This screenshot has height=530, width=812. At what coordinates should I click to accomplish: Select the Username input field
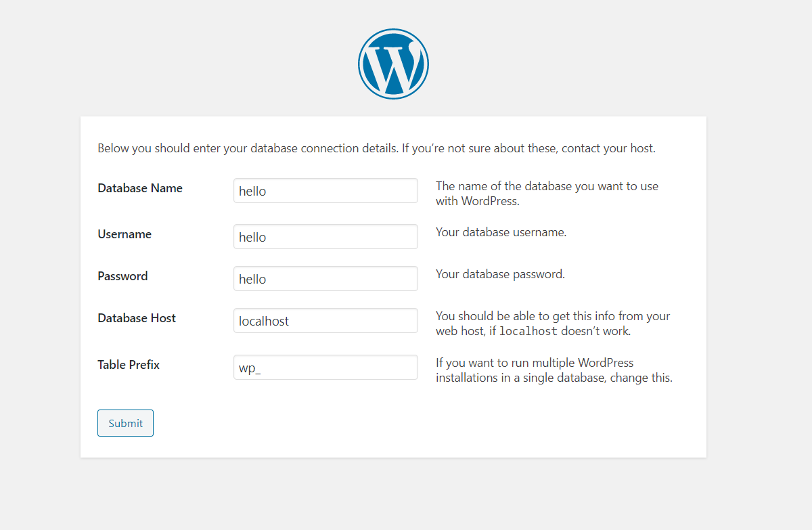pyautogui.click(x=325, y=237)
